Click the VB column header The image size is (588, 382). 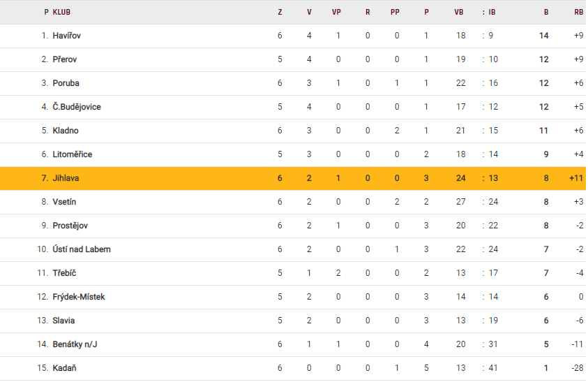(x=459, y=12)
